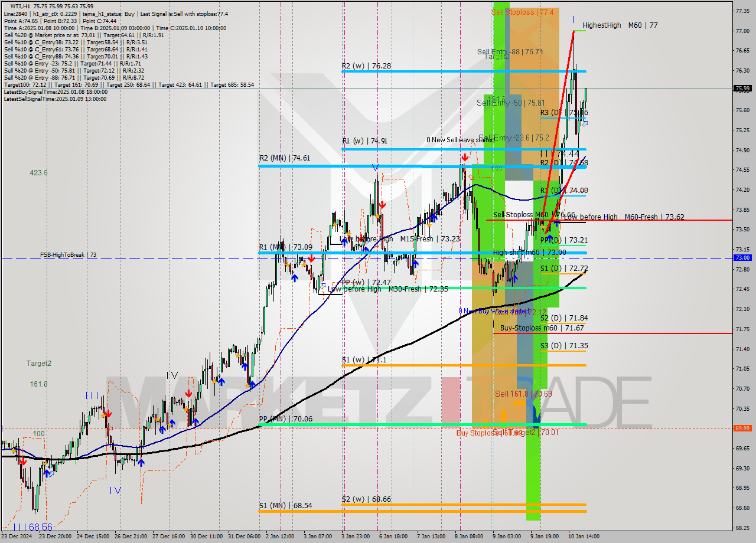Select the 'Sell Entry -50 | 75.81' label
This screenshot has width=756, height=543.
(x=511, y=103)
